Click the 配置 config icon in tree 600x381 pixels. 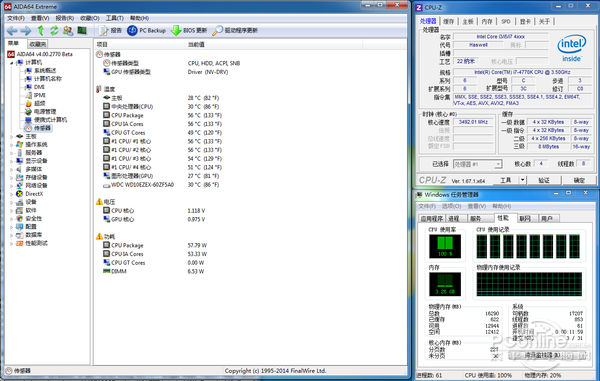[20, 226]
